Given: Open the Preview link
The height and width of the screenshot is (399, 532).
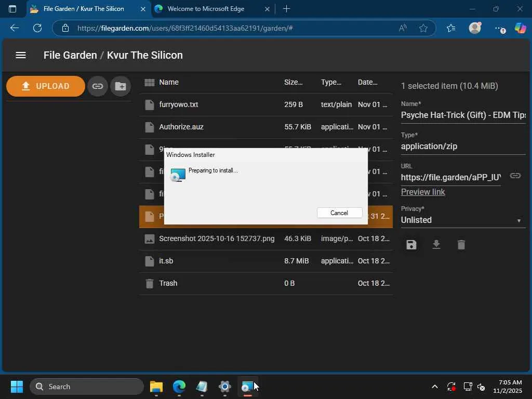Looking at the screenshot, I should click(x=423, y=192).
